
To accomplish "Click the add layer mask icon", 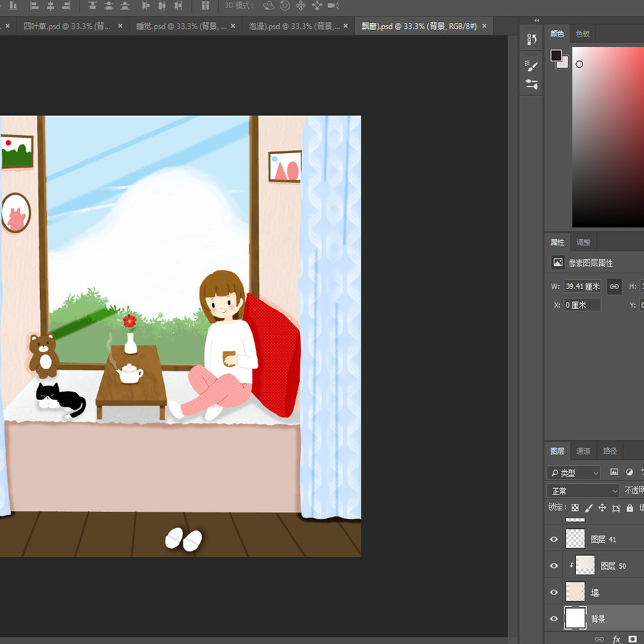I will [x=633, y=639].
